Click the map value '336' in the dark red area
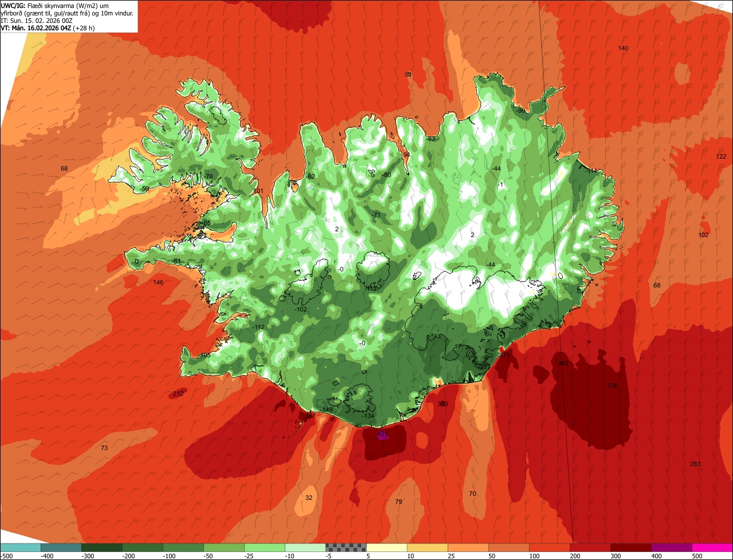The height and width of the screenshot is (560, 733). tap(613, 385)
